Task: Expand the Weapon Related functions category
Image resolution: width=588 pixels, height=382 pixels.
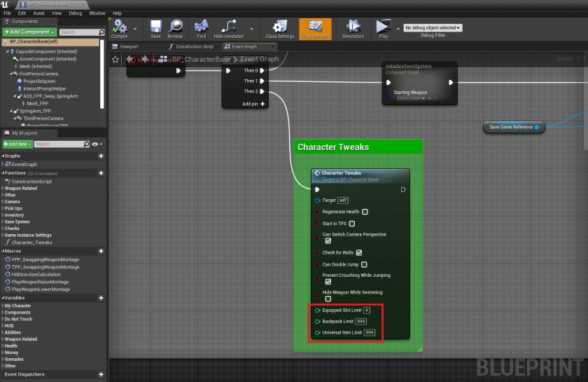Action: pyautogui.click(x=21, y=188)
